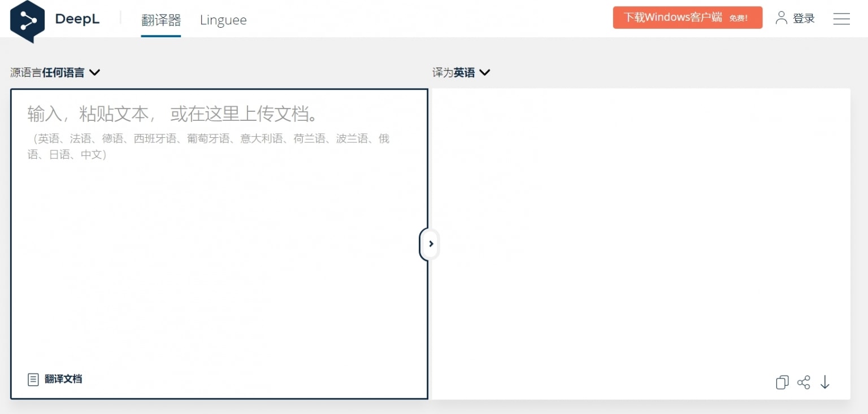Click the share translation icon
This screenshot has height=414, width=868.
coord(804,382)
